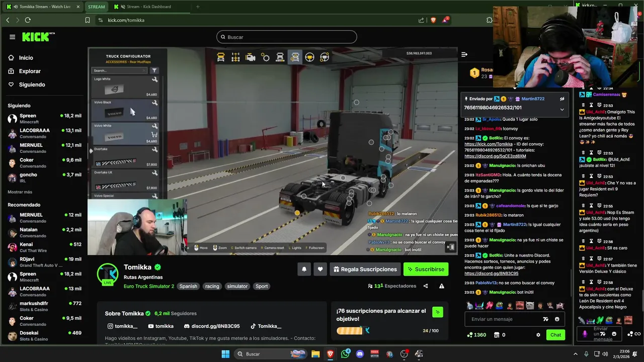Viewport: 644px width, 362px height.
Task: Click the share stream icon
Action: pos(426,286)
